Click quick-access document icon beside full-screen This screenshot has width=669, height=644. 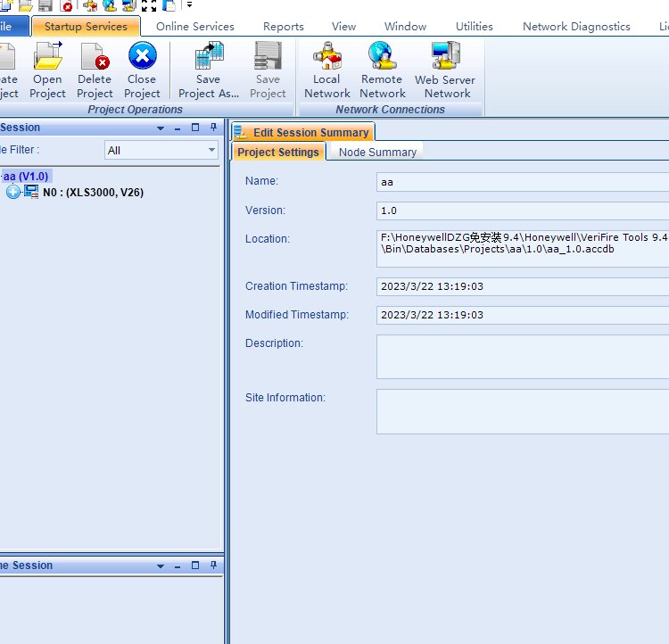[169, 5]
